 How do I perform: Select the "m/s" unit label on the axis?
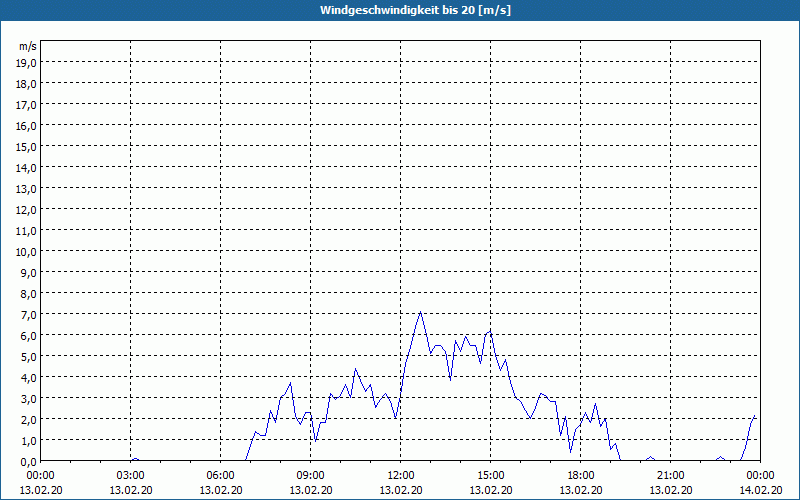28,46
